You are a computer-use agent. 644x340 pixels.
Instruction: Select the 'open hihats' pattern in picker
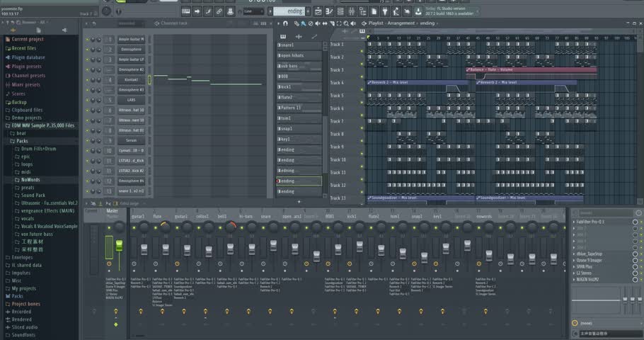[299, 55]
